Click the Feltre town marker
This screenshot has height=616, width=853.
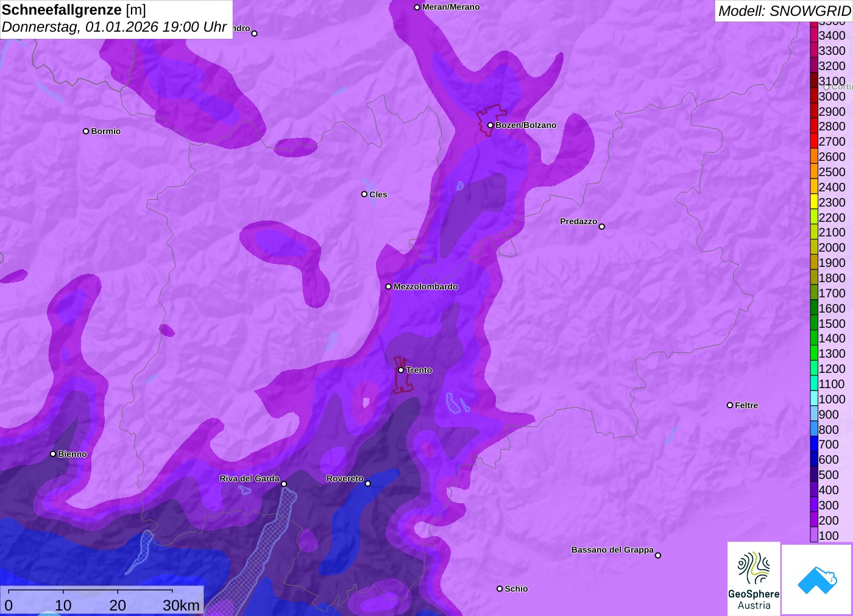point(730,405)
